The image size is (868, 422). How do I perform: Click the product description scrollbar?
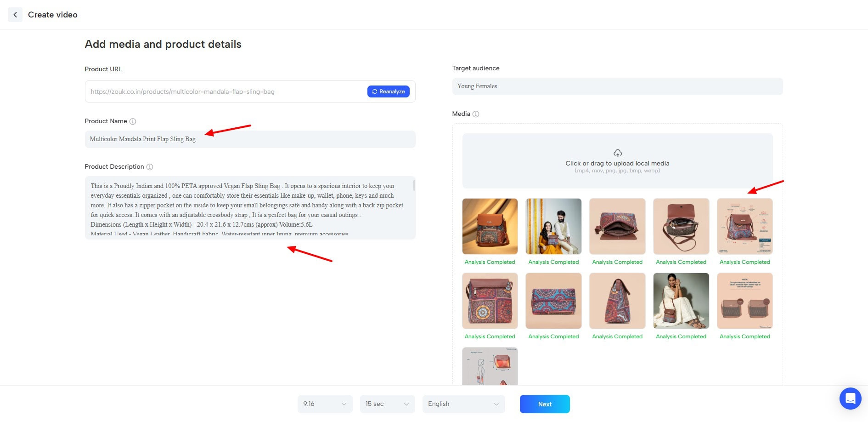coord(414,186)
